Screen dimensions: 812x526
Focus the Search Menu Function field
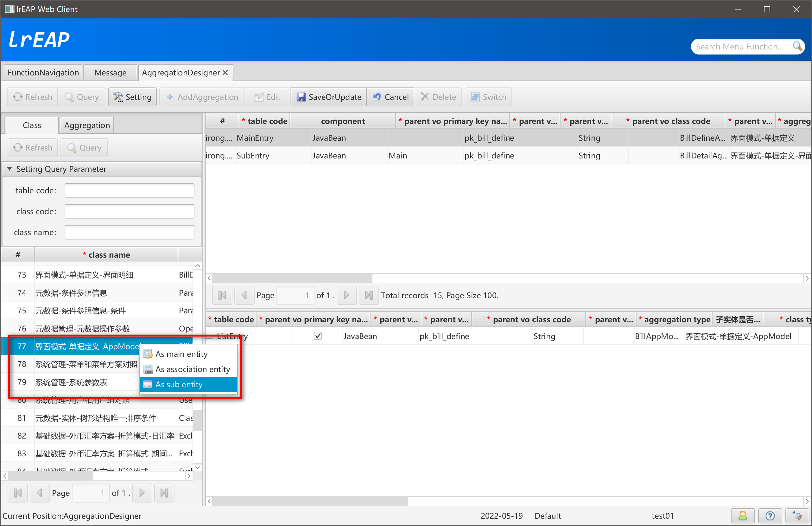click(740, 47)
